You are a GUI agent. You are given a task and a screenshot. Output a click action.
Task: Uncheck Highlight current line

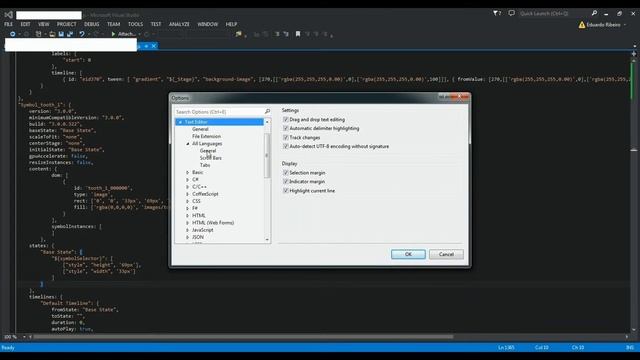click(x=286, y=191)
